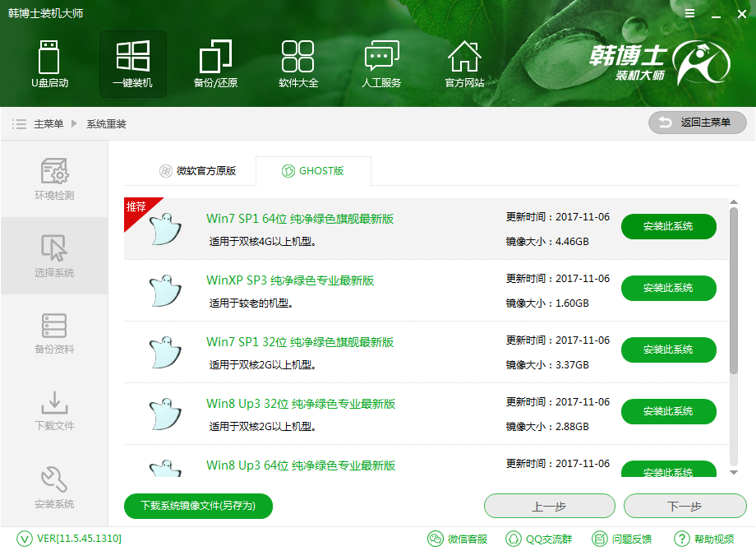Install the Win7 SP1 64位 system
The width and height of the screenshot is (756, 551).
tap(668, 226)
